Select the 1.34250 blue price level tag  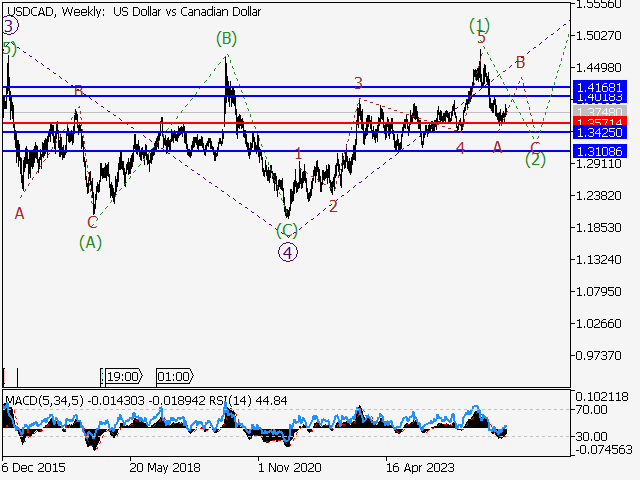605,132
